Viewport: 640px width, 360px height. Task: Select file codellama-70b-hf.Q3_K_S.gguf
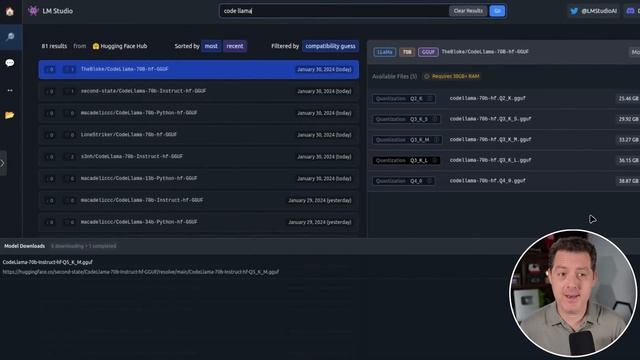490,119
